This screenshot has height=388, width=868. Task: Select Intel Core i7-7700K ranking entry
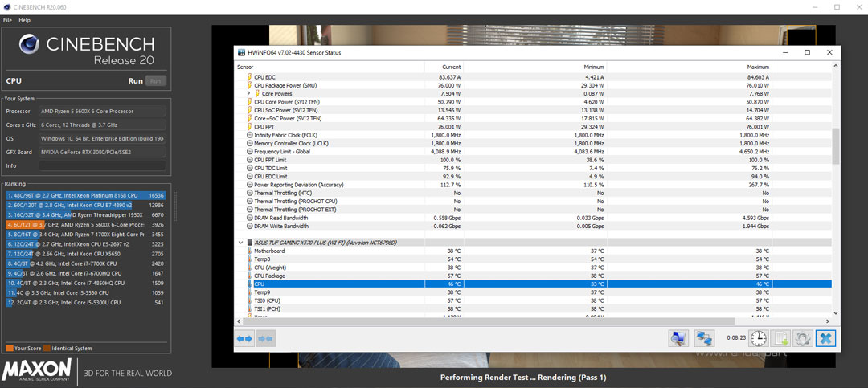pyautogui.click(x=86, y=263)
